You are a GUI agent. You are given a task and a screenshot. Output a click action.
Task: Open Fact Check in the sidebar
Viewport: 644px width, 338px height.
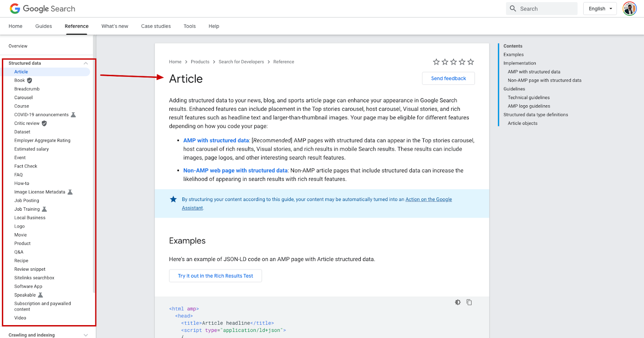click(26, 166)
